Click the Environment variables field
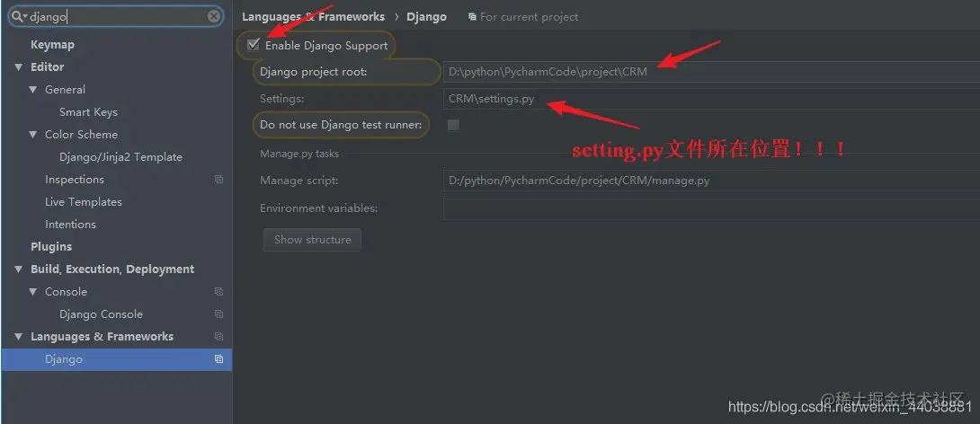The width and height of the screenshot is (980, 424). click(711, 208)
